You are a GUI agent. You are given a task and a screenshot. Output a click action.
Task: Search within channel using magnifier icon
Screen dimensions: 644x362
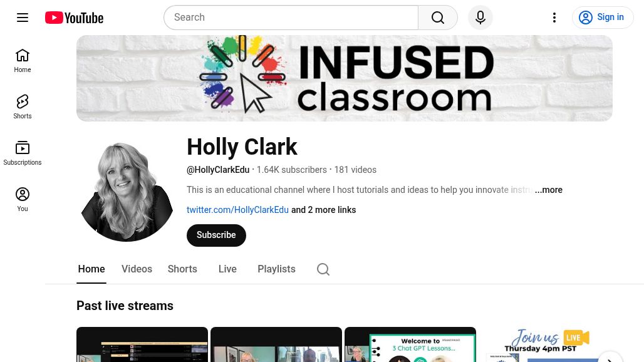click(x=323, y=269)
